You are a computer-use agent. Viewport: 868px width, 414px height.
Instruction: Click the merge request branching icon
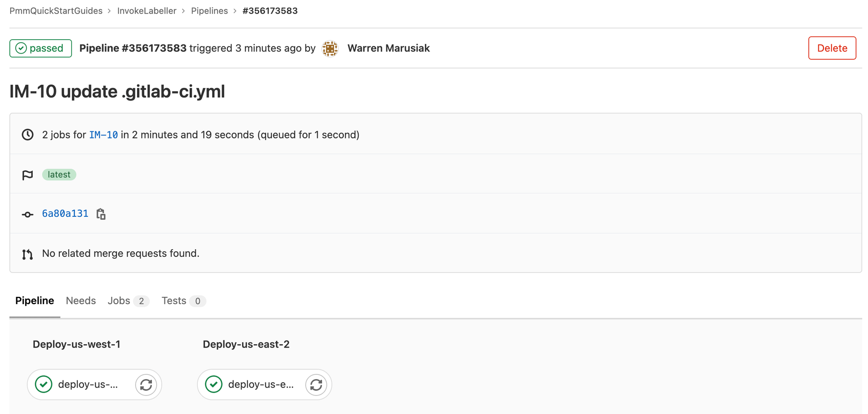(x=27, y=253)
